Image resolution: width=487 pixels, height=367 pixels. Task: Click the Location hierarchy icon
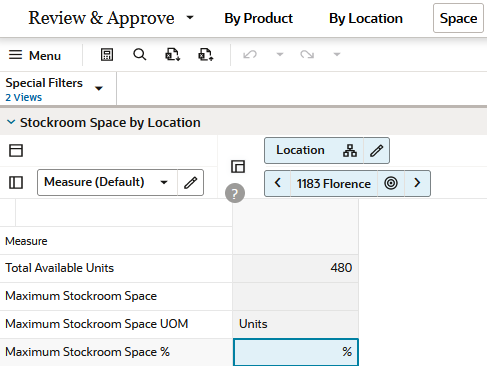[x=350, y=151]
